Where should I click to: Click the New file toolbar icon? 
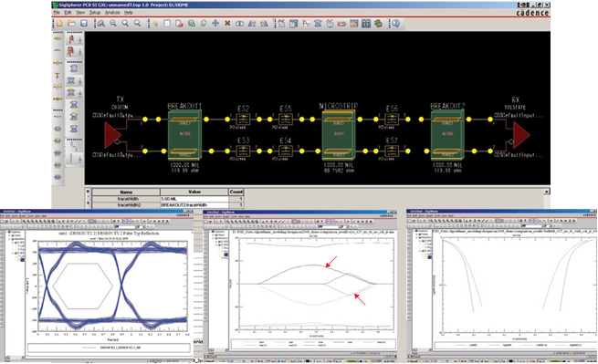tap(59, 24)
